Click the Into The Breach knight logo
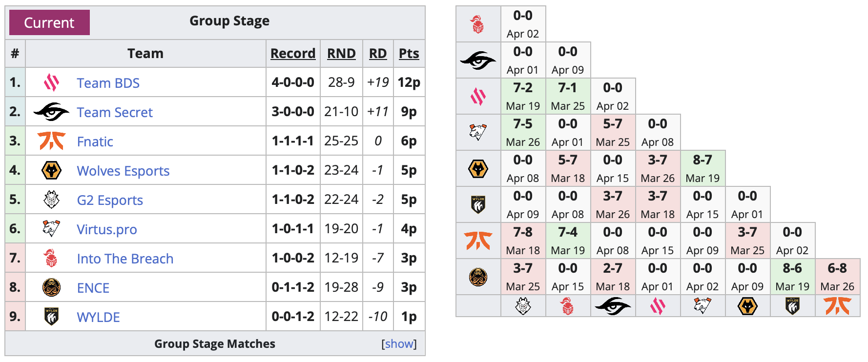The image size is (868, 362). tap(52, 258)
